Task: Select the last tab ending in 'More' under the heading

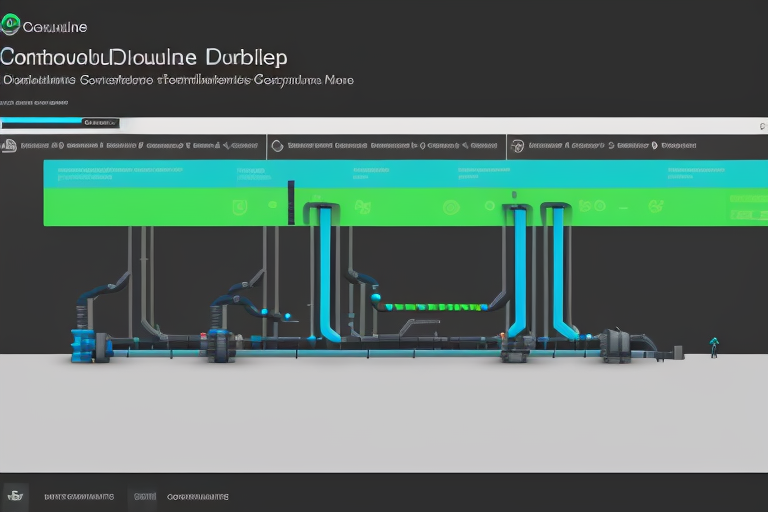Action: pyautogui.click(x=303, y=78)
